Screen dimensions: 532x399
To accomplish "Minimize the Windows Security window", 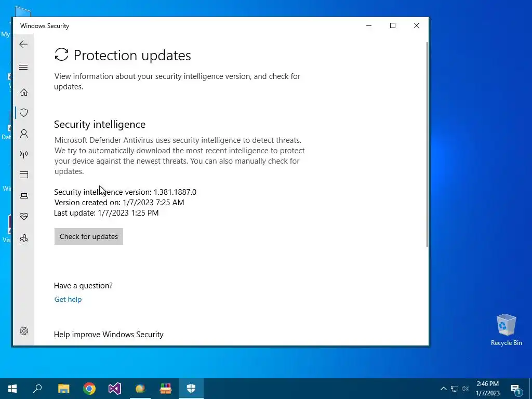I will (x=369, y=25).
